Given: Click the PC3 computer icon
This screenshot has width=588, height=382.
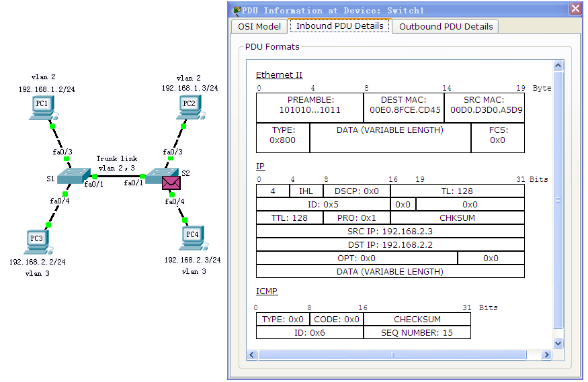Looking at the screenshot, I should click(37, 241).
